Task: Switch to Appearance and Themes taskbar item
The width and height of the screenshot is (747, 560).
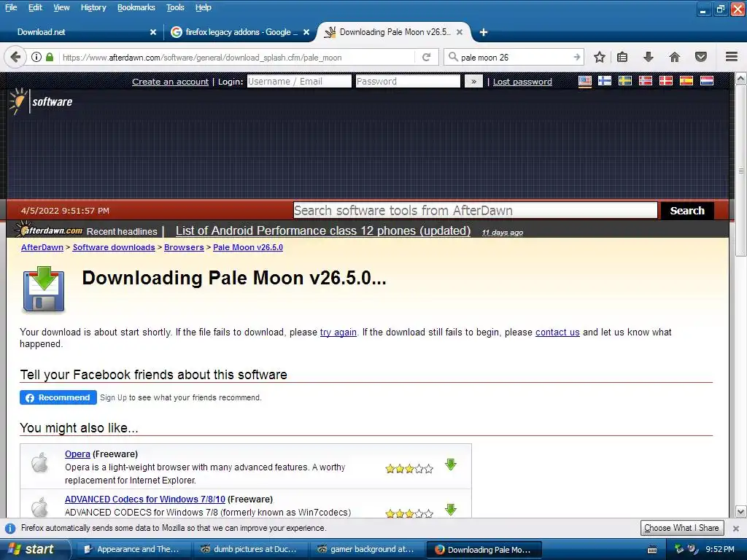Action: [133, 549]
